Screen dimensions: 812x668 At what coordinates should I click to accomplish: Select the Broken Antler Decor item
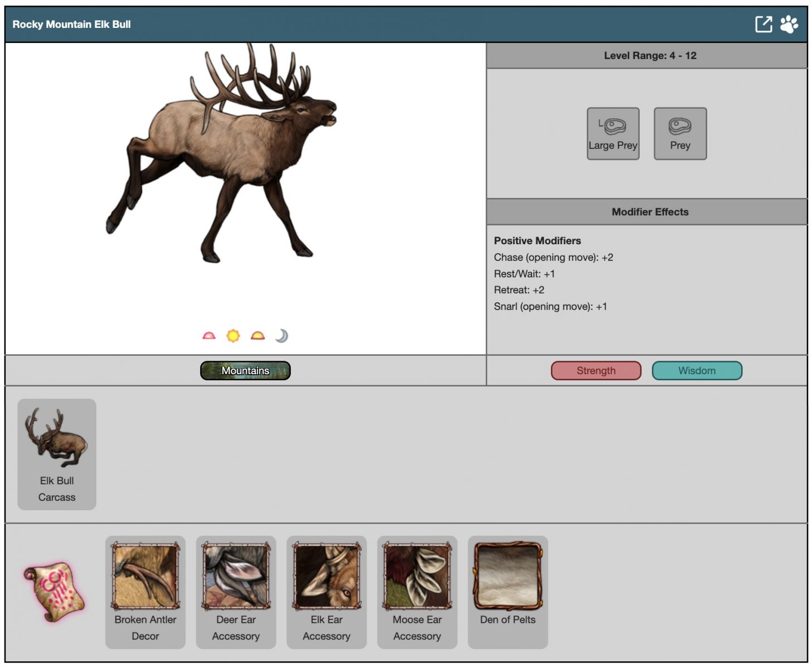tap(145, 592)
